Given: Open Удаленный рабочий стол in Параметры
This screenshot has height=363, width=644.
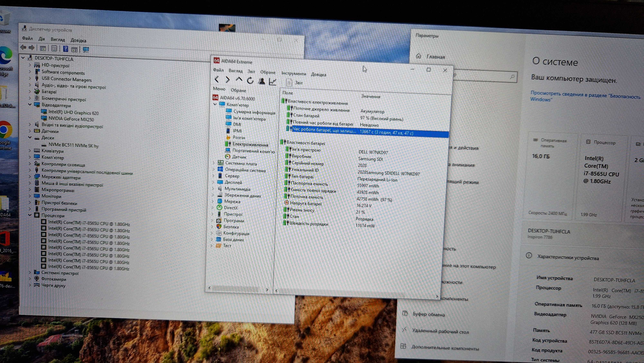Looking at the screenshot, I should 440,331.
